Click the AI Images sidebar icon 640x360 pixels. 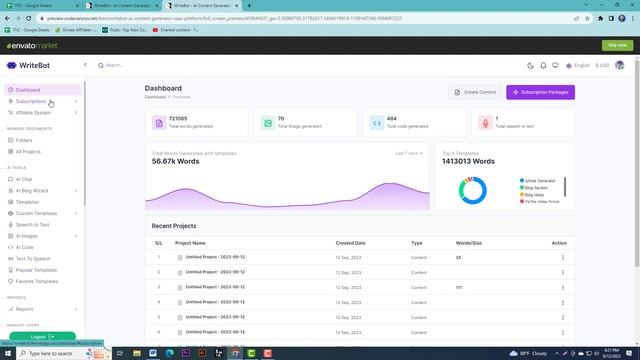click(x=11, y=236)
